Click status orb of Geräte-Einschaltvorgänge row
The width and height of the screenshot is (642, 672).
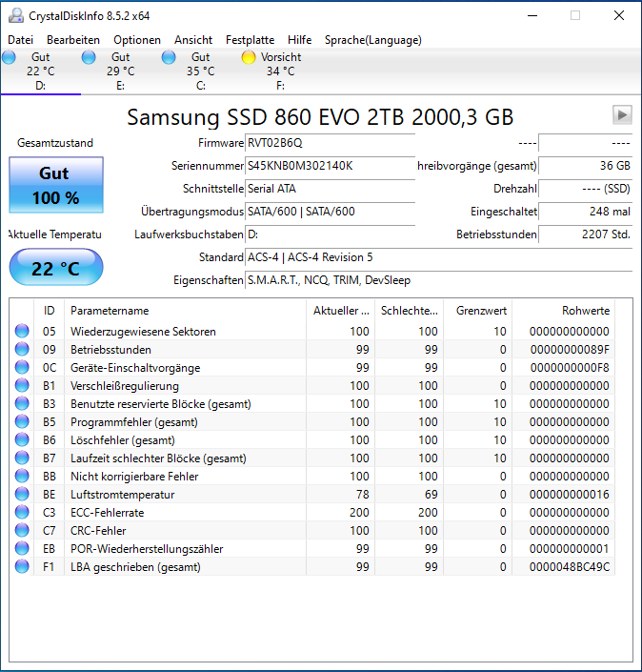[22, 367]
